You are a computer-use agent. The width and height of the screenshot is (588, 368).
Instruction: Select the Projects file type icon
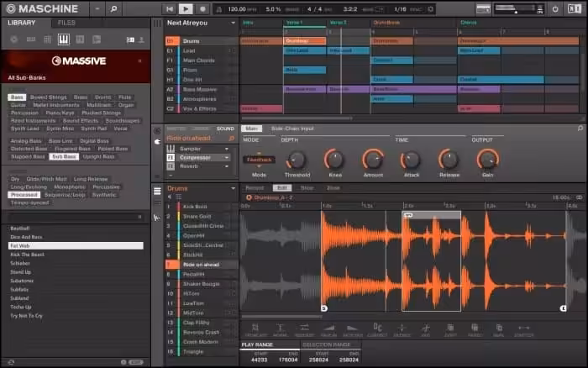click(x=14, y=39)
